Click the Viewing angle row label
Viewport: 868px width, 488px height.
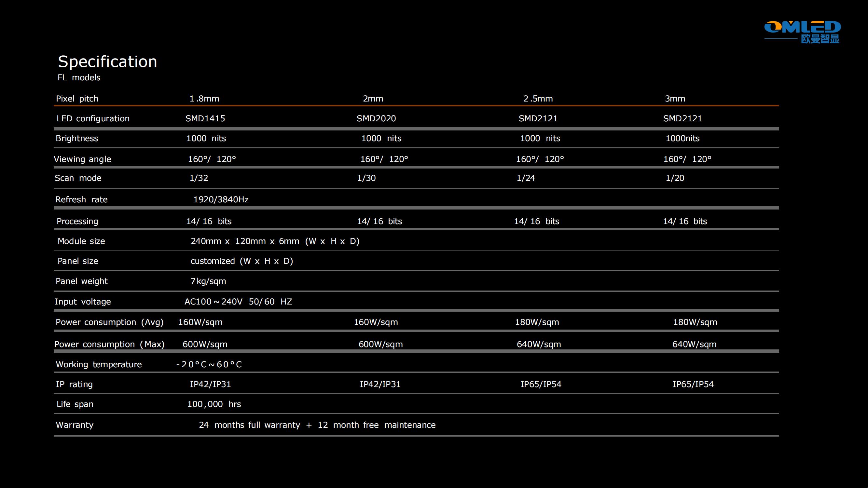click(83, 159)
